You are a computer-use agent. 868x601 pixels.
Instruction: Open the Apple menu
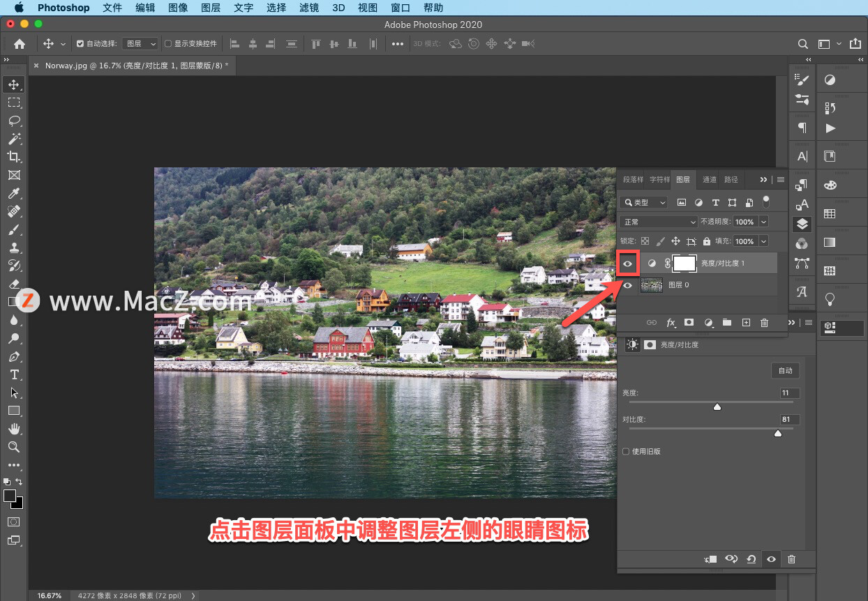pyautogui.click(x=19, y=8)
